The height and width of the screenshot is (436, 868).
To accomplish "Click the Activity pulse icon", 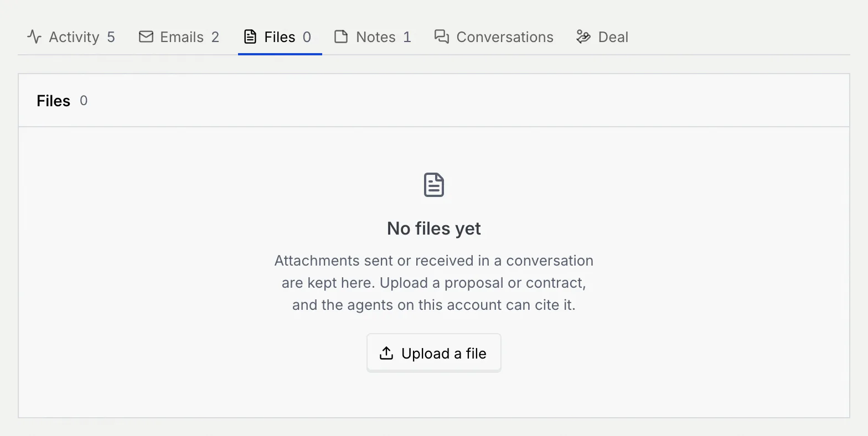I will tap(34, 37).
